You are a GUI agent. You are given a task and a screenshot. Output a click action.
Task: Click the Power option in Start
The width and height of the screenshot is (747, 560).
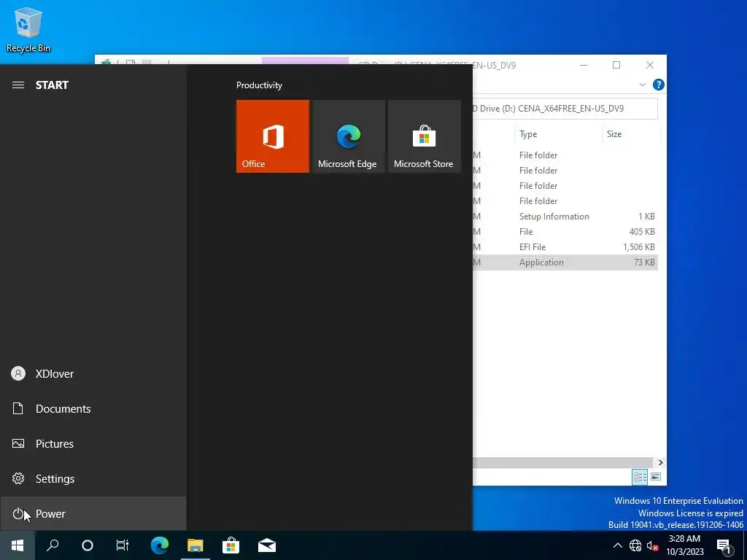click(93, 514)
